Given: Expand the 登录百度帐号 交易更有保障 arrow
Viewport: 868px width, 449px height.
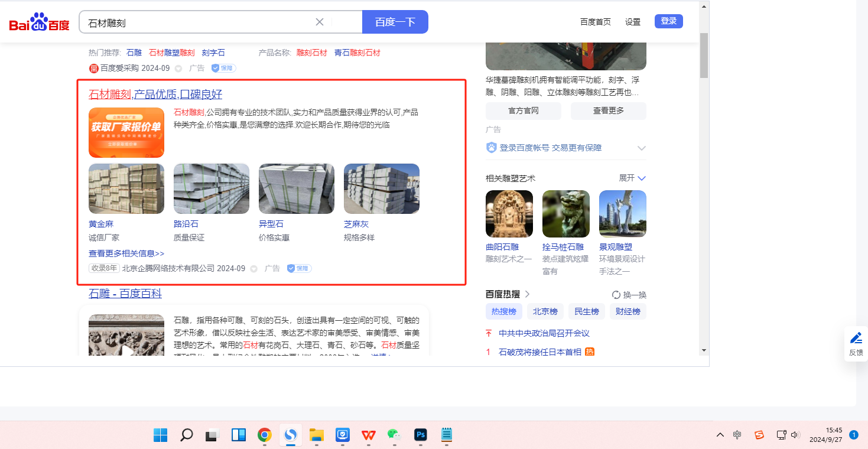Looking at the screenshot, I should [642, 148].
